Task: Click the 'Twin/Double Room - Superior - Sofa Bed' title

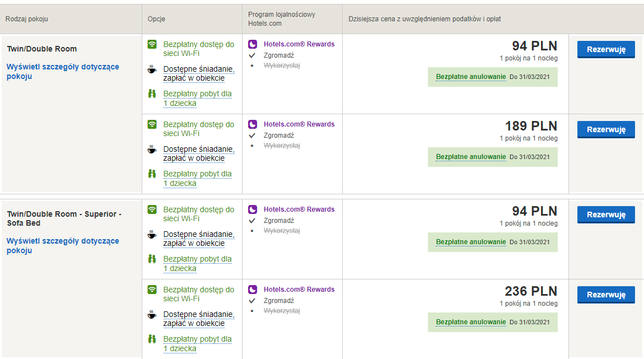Action: (64, 218)
